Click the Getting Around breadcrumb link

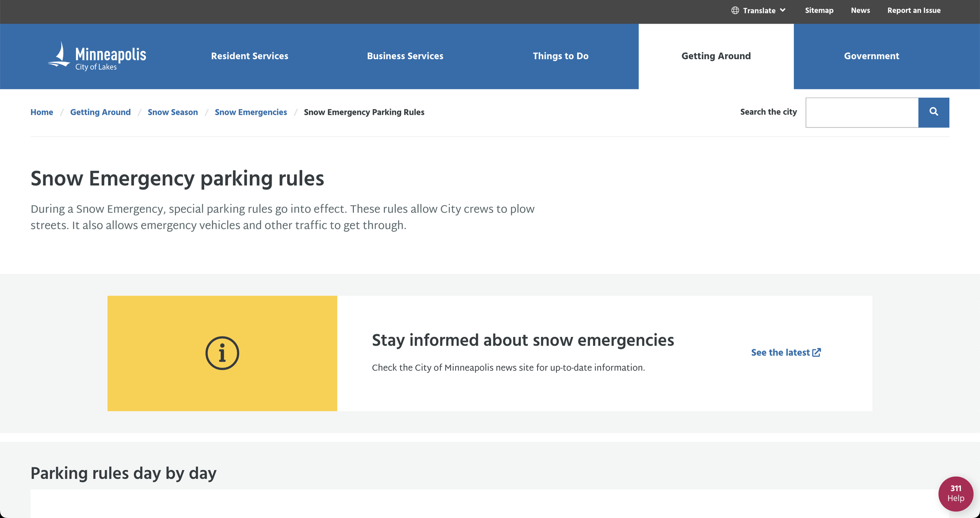click(x=100, y=112)
